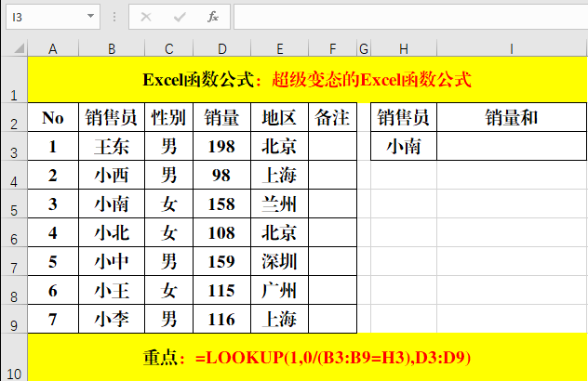Select row 3 header
Viewport: 588px width, 381px height.
pyautogui.click(x=14, y=146)
